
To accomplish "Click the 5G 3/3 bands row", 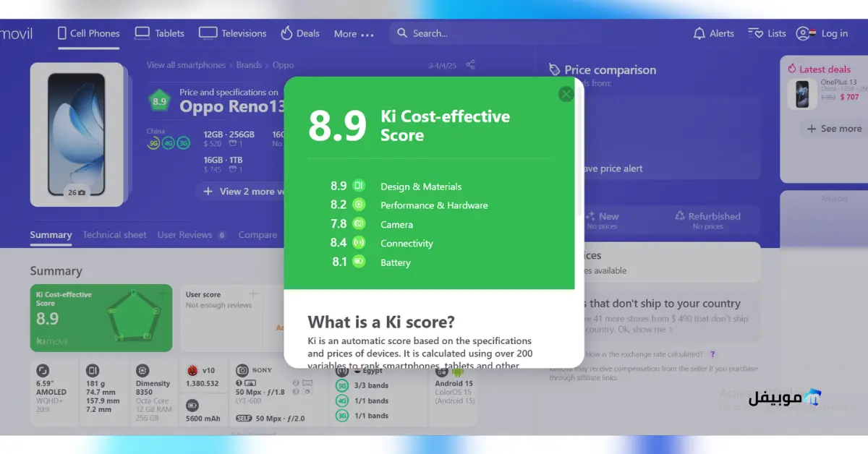I will coord(362,385).
